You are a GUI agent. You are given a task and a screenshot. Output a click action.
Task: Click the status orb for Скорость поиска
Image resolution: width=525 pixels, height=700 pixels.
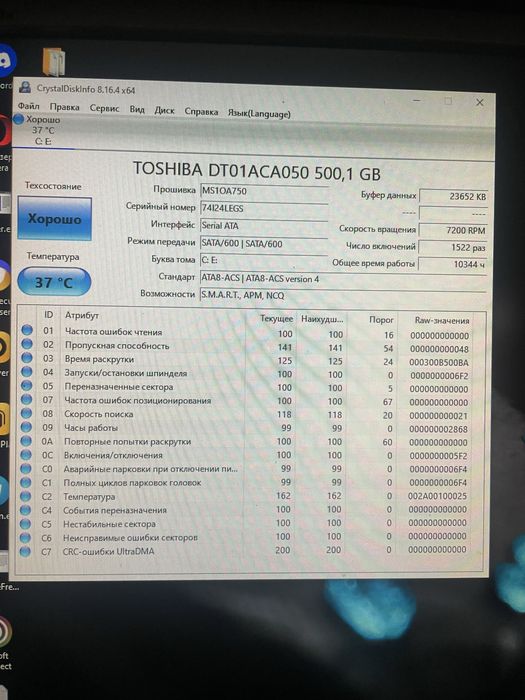pos(26,413)
